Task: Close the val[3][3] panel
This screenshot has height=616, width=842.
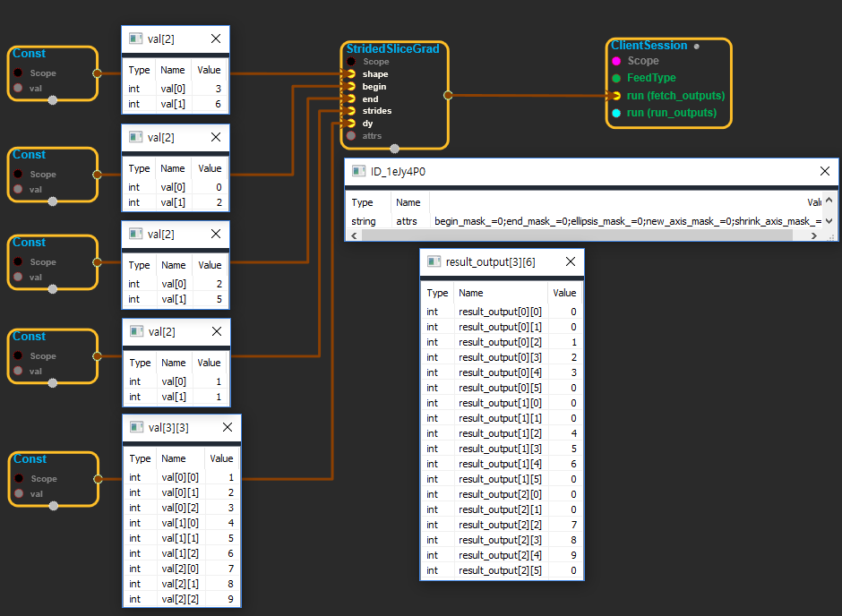Action: pyautogui.click(x=226, y=427)
